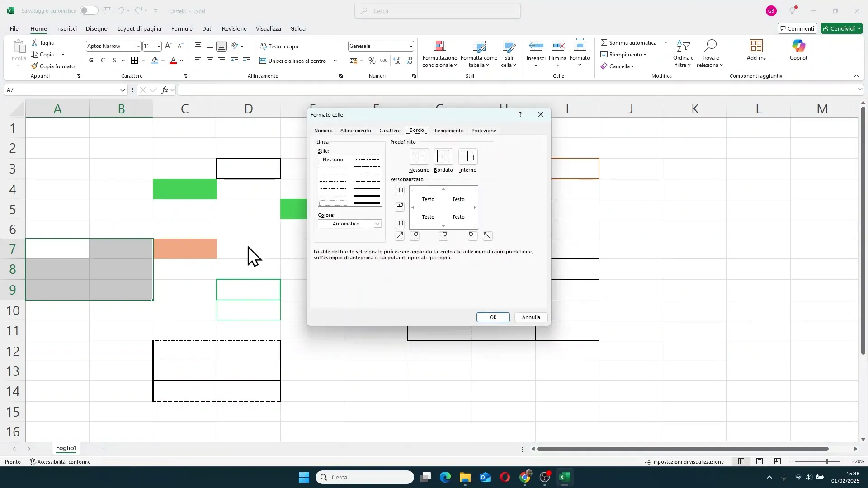Toggle inside vertical border button
Viewport: 868px width, 488px height.
click(443, 236)
